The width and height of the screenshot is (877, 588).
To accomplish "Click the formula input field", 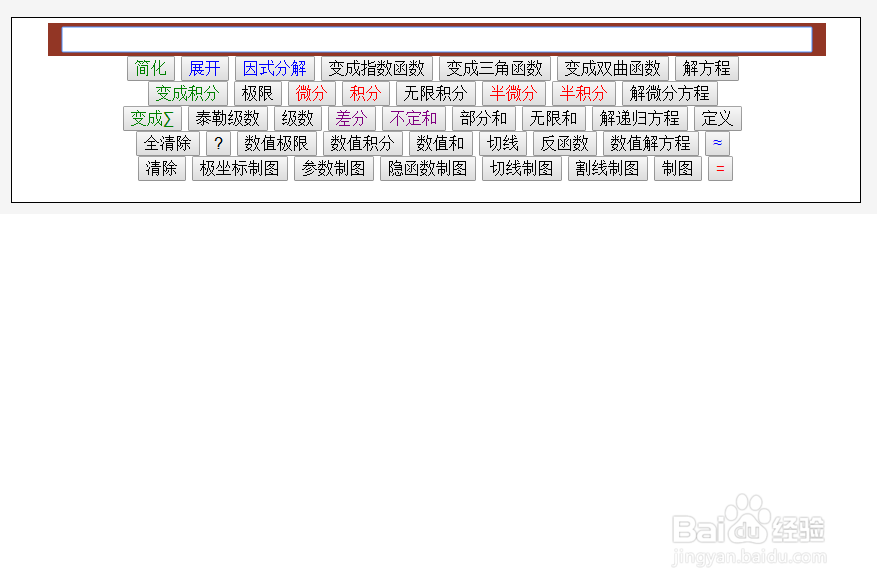I will pyautogui.click(x=436, y=40).
